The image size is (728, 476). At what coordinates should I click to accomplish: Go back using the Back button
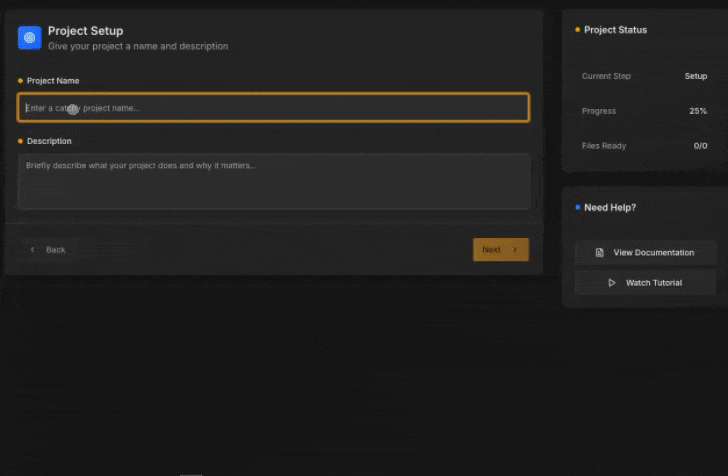tap(48, 250)
